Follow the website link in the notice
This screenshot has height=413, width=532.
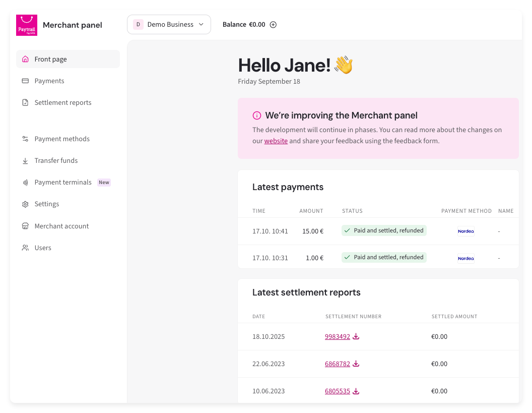[x=276, y=141]
